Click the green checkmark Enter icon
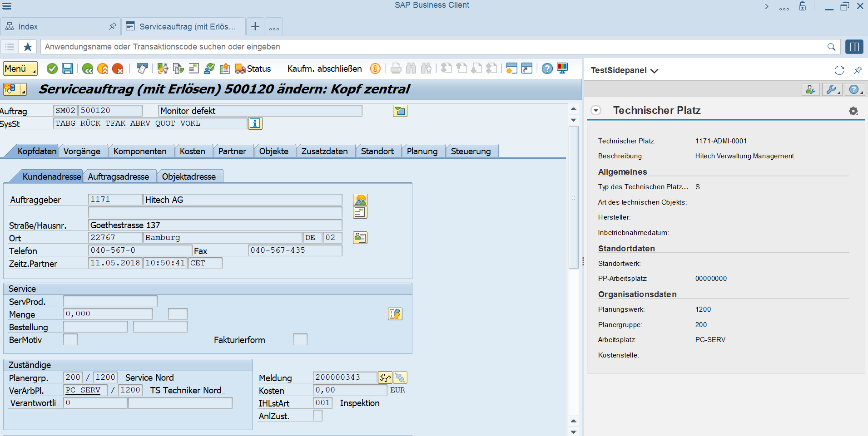This screenshot has height=436, width=868. (x=52, y=69)
